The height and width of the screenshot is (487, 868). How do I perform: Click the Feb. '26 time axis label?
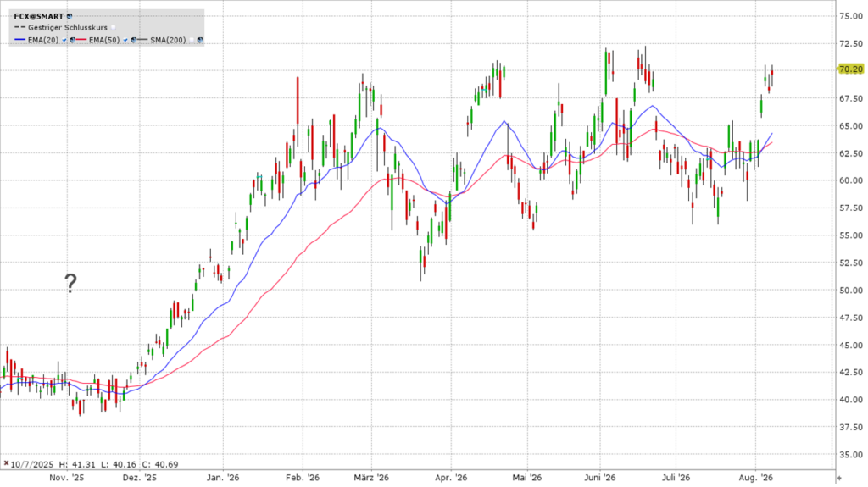coord(303,478)
